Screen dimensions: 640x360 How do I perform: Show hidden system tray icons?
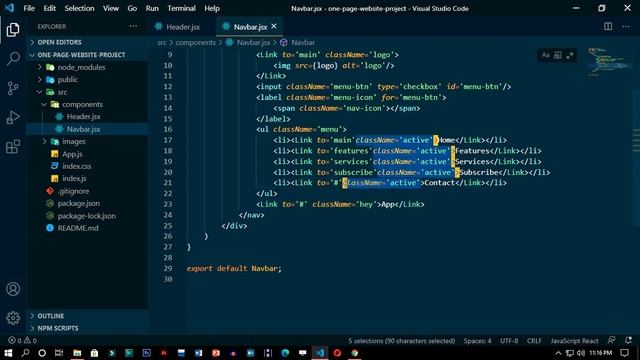pos(558,353)
